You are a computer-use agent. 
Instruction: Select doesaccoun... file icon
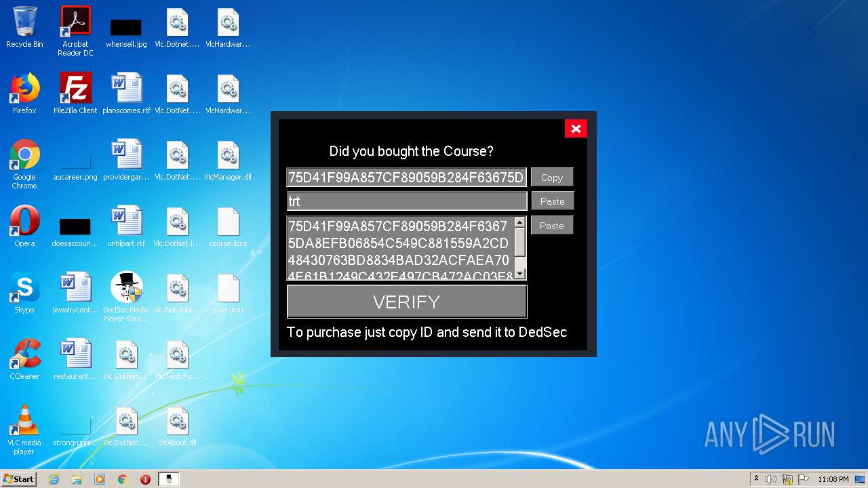[x=75, y=230]
